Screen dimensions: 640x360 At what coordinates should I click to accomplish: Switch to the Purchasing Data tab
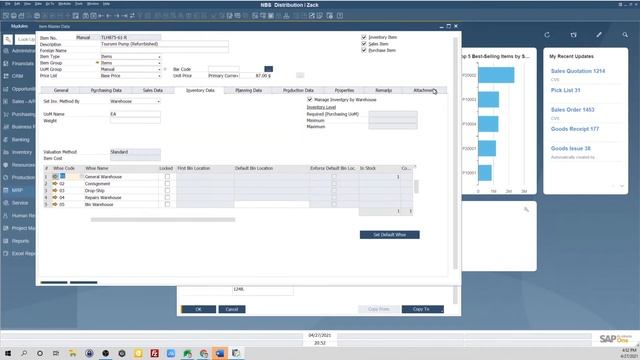pyautogui.click(x=106, y=90)
